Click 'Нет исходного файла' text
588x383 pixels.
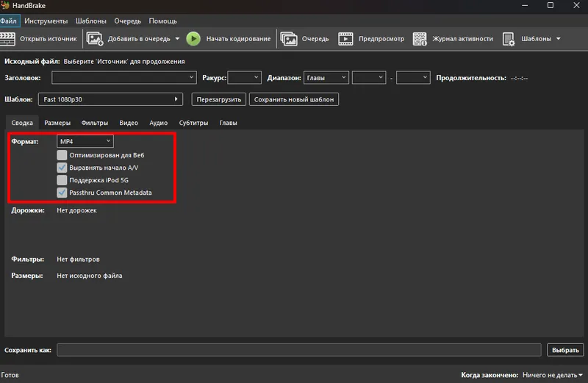90,276
